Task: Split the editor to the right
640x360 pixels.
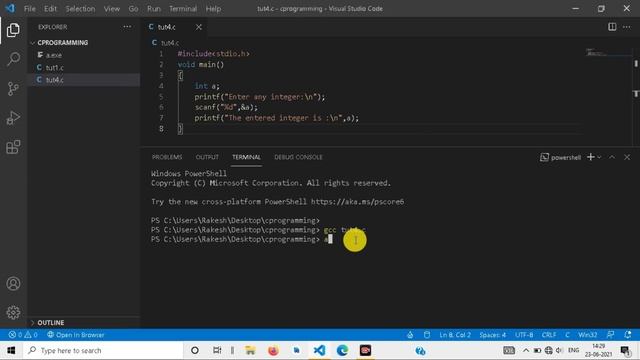Action: tap(612, 27)
